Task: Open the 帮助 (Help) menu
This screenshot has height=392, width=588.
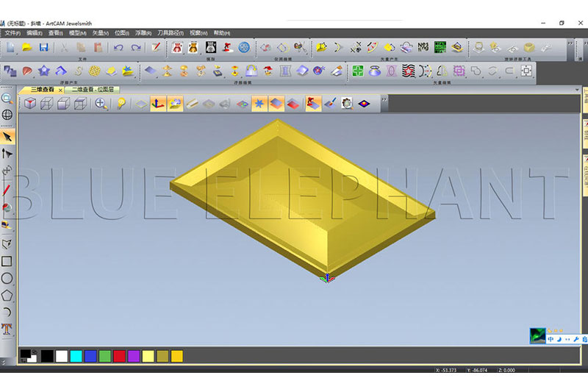Action: [221, 33]
